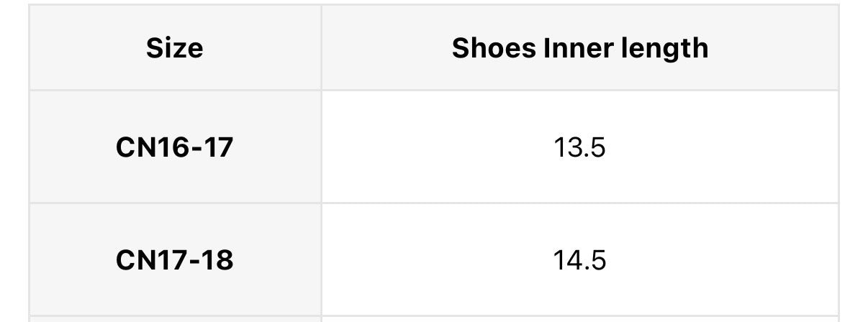Click border line below Shoes Inner length header
The width and height of the screenshot is (868, 322).
tap(579, 91)
